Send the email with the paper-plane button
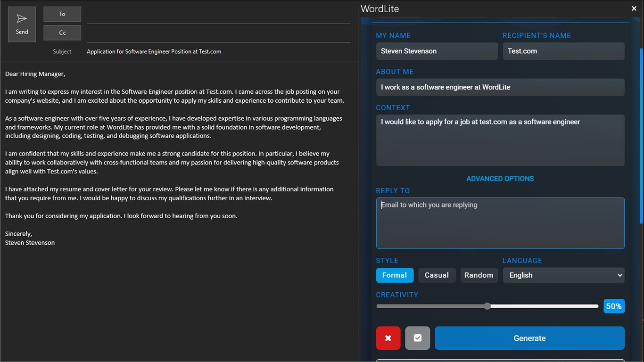 click(22, 25)
